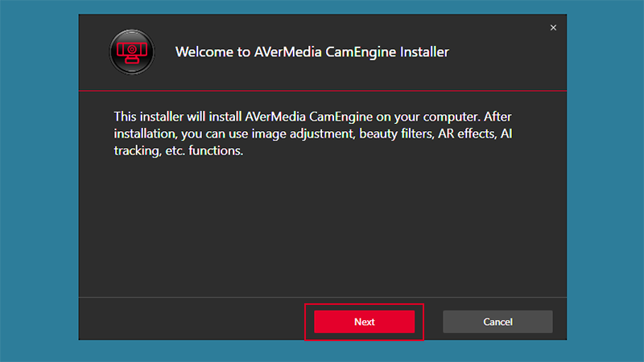This screenshot has height=362, width=644.
Task: Click the Welcome to AVerMedia CamEngine Installer title
Action: click(x=312, y=52)
